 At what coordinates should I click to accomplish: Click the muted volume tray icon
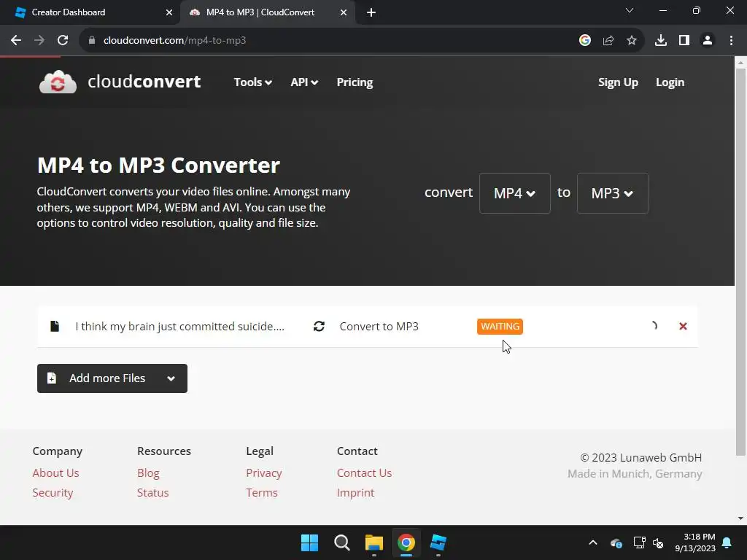[x=658, y=542]
